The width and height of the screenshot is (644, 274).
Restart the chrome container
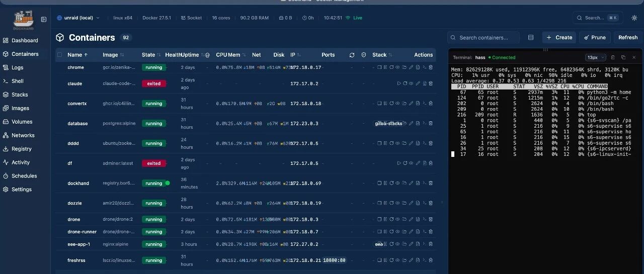pos(391,67)
